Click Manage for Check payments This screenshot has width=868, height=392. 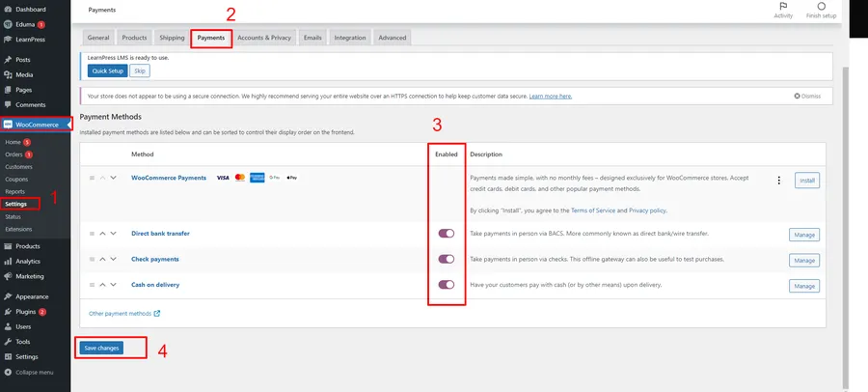point(804,260)
